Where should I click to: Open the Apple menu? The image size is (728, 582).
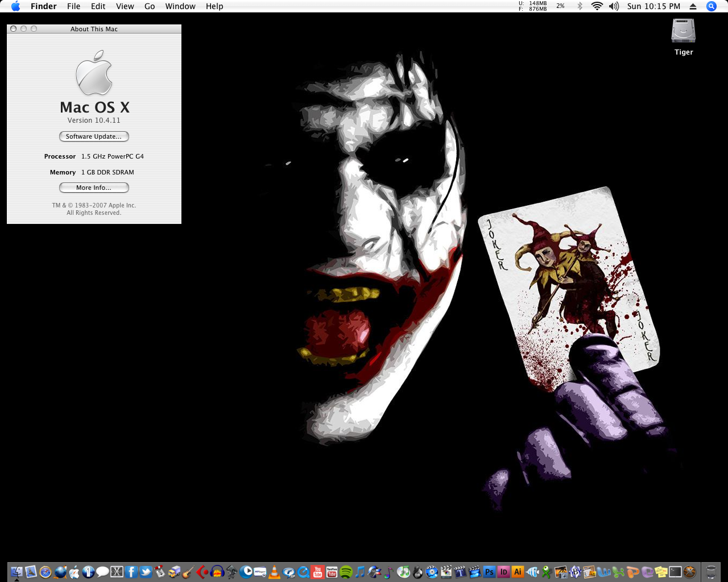[x=15, y=6]
